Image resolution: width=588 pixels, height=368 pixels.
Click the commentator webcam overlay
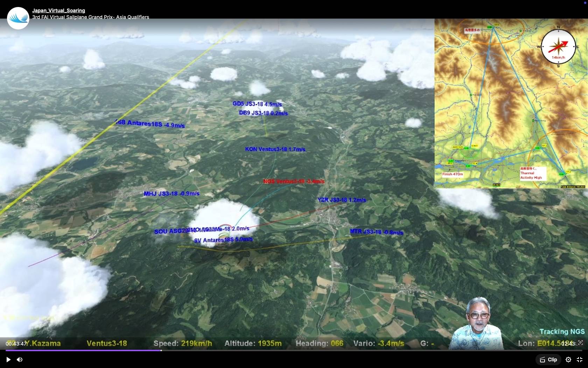point(477,324)
